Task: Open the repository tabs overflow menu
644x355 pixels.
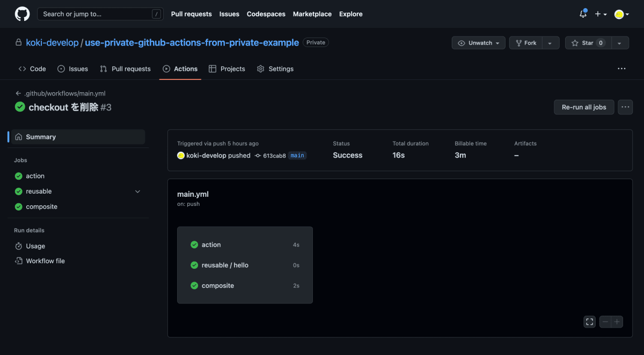Action: click(621, 69)
